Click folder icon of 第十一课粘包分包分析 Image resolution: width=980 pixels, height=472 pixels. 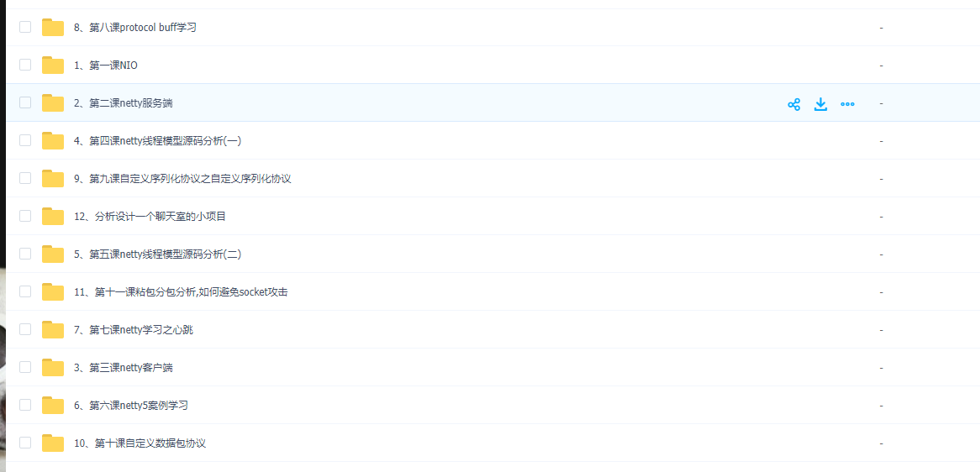[53, 291]
